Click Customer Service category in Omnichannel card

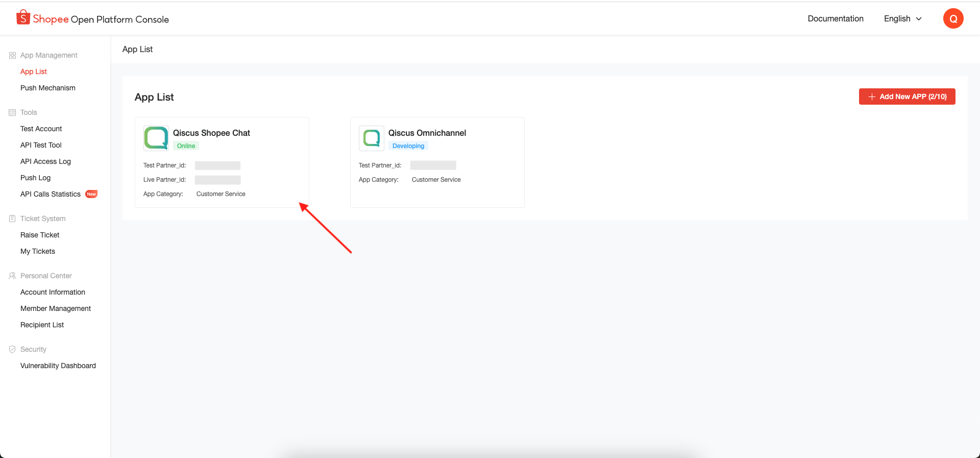(436, 180)
